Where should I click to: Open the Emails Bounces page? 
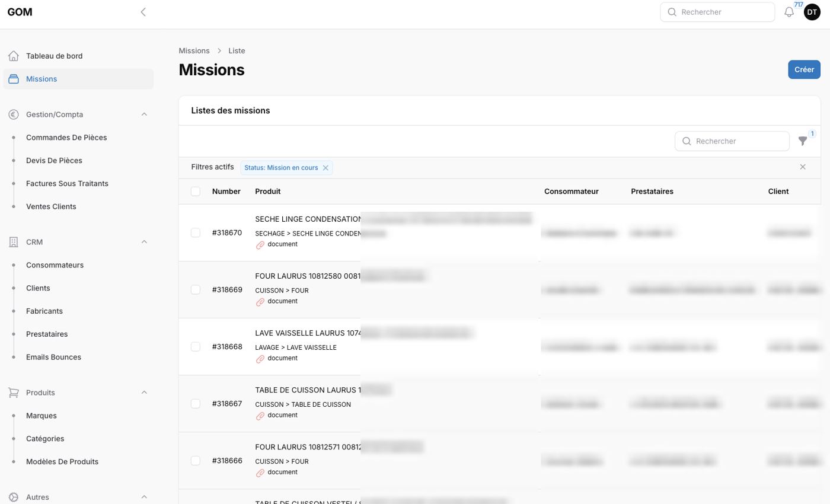53,358
